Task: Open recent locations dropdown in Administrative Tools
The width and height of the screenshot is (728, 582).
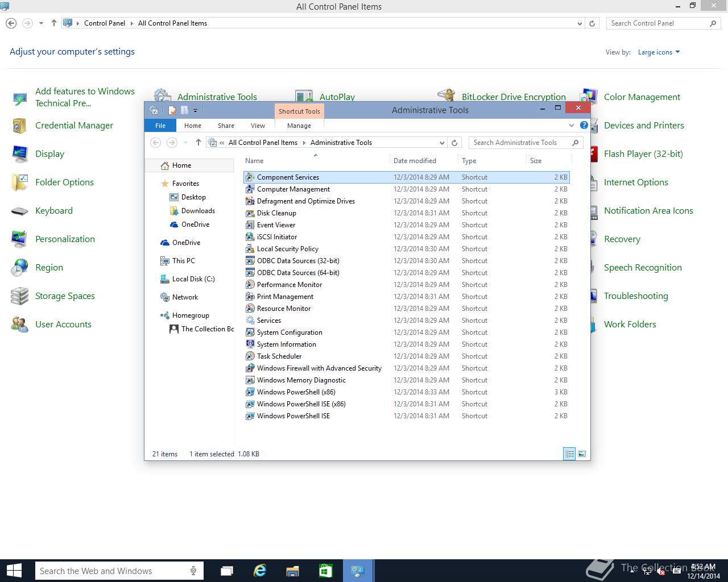Action: click(185, 143)
